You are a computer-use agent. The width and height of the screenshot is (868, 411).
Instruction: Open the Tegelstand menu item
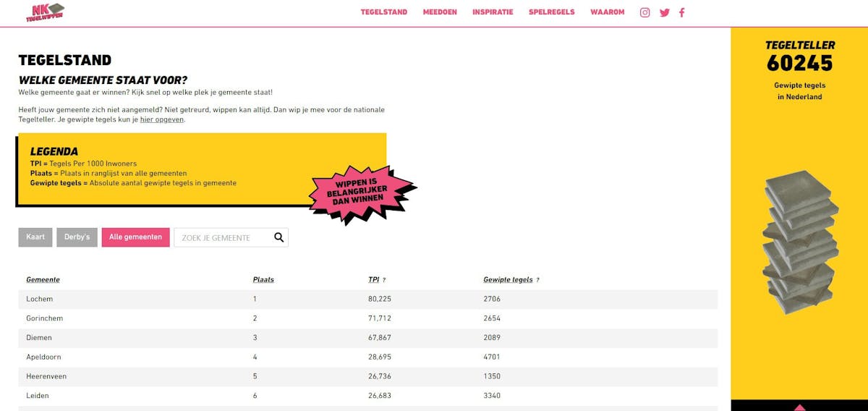click(x=384, y=12)
